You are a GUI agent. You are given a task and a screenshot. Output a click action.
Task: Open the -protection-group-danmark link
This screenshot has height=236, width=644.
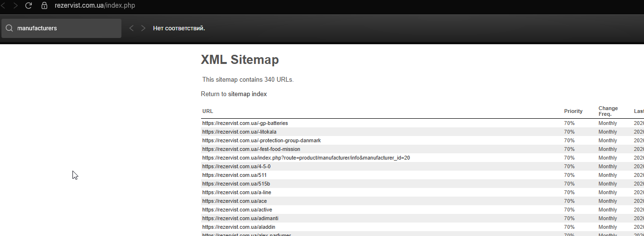pos(261,141)
